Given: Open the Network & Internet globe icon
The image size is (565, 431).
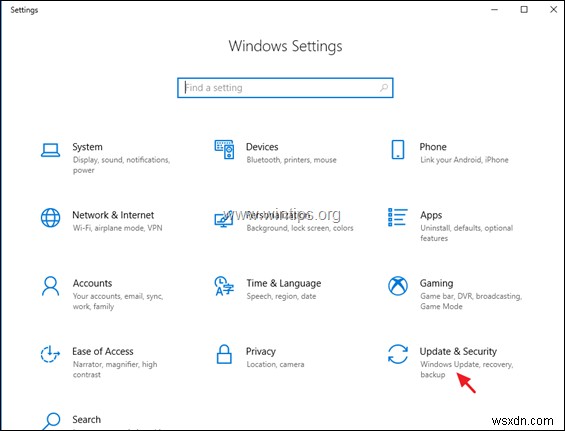Looking at the screenshot, I should coord(50,218).
